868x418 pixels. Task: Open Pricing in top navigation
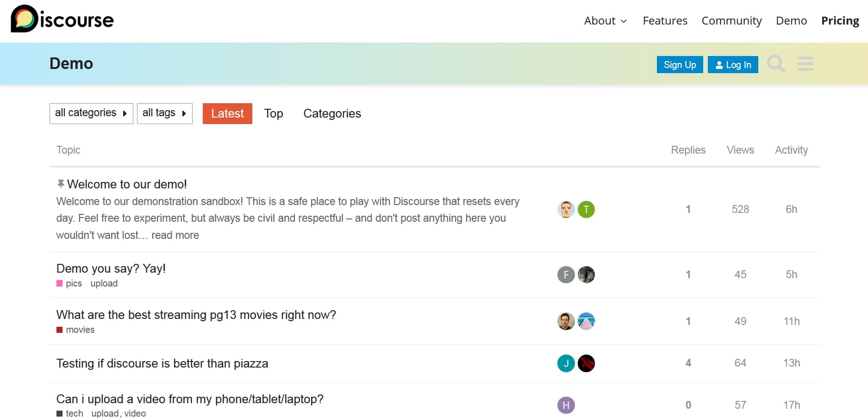pos(840,21)
